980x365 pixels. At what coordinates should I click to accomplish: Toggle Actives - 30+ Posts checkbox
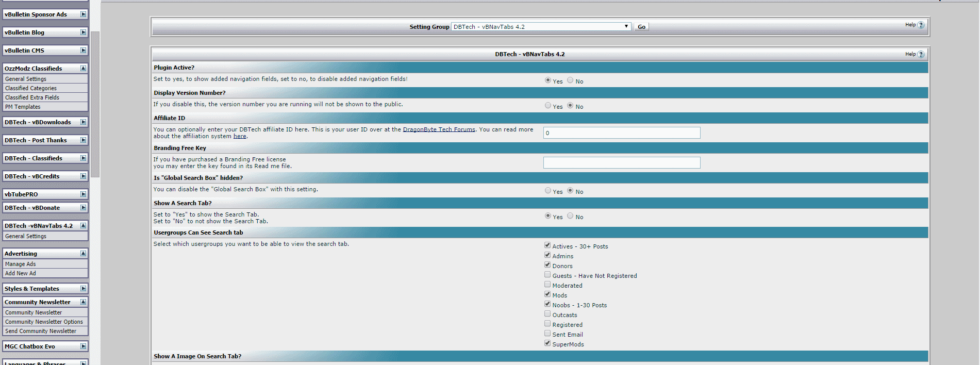[547, 245]
